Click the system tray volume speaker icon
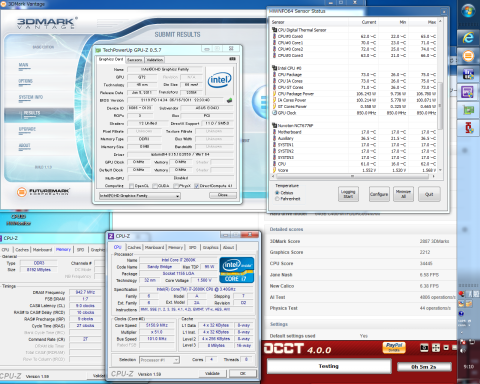The height and width of the screenshot is (384, 480). coord(463,350)
